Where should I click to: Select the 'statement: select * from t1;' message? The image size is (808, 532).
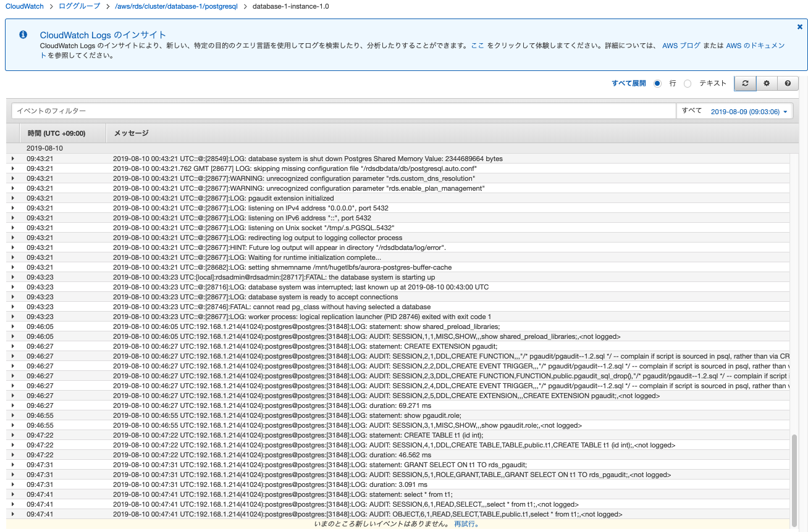(283, 494)
